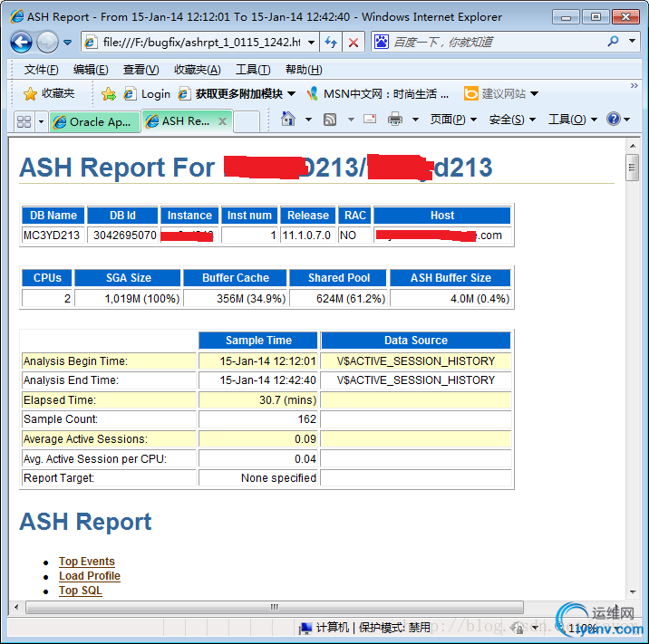
Task: Open the 安全(S) command menu
Action: [x=512, y=120]
